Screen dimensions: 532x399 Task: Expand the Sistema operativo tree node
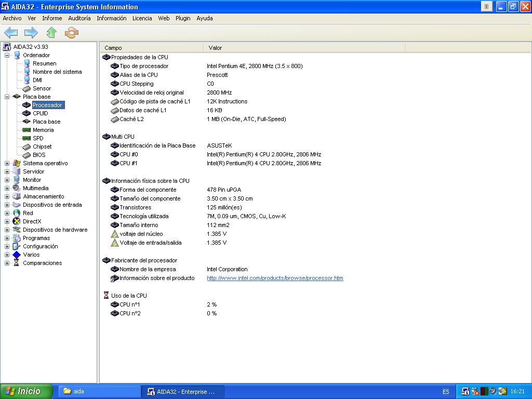pos(7,163)
